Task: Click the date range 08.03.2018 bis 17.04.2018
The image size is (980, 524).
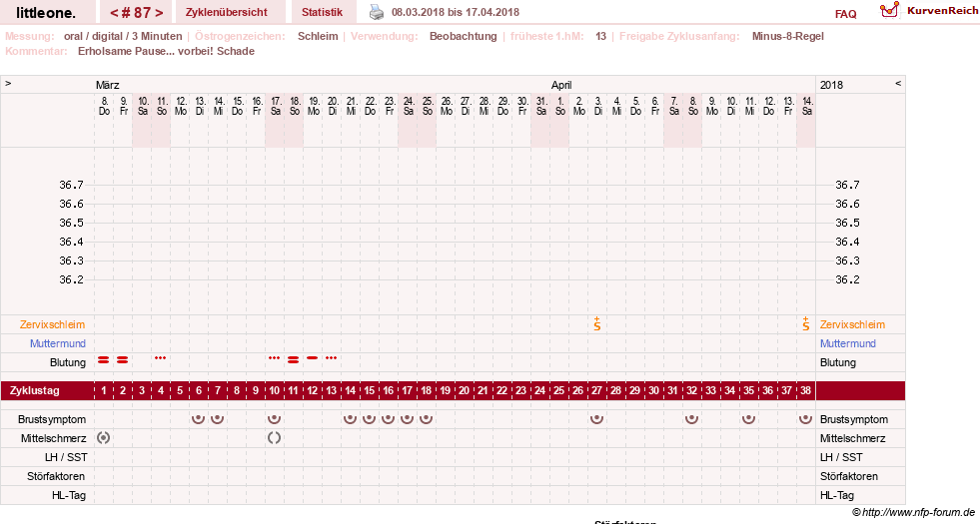Action: coord(455,12)
